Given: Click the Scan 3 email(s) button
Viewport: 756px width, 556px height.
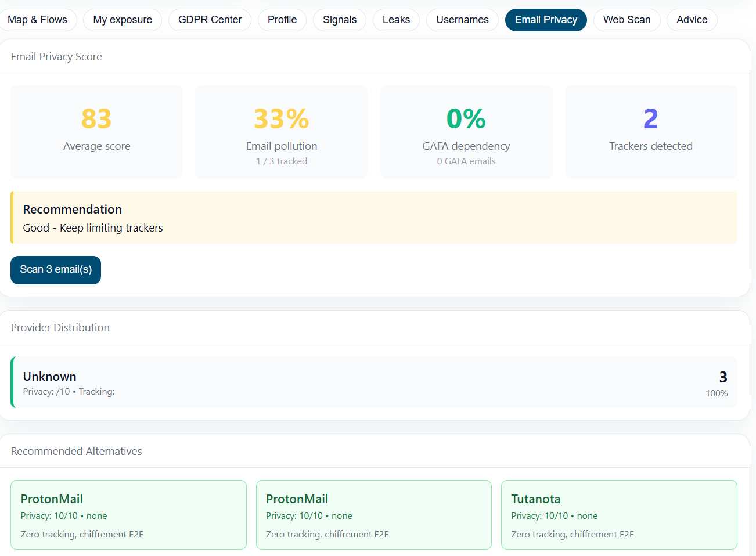Looking at the screenshot, I should [x=55, y=270].
